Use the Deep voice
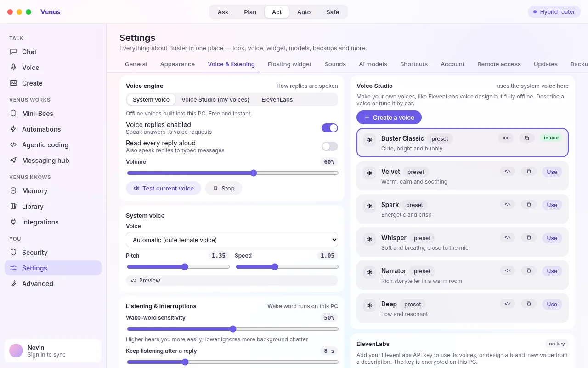Image resolution: width=588 pixels, height=368 pixels. point(552,304)
